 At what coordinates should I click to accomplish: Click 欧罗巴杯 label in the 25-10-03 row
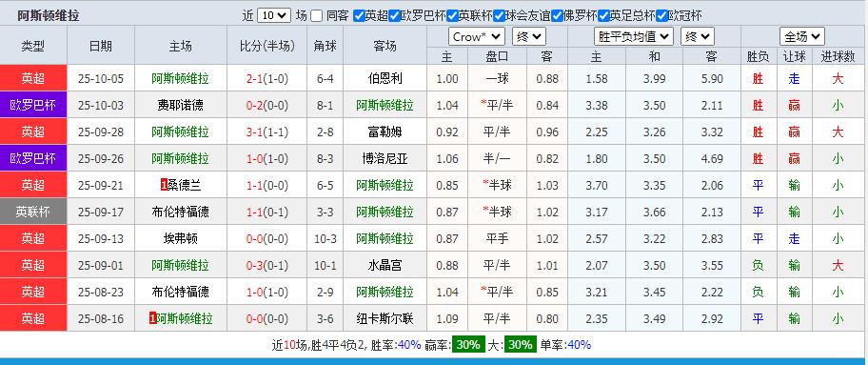click(33, 106)
